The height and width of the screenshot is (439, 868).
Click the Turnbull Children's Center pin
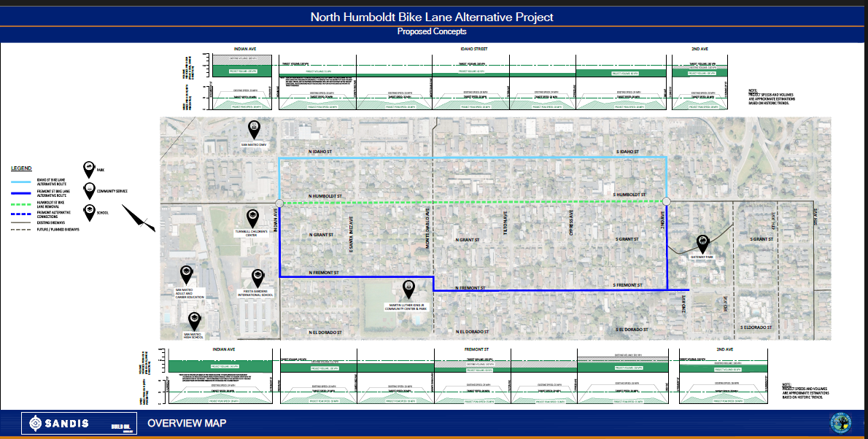coord(252,217)
